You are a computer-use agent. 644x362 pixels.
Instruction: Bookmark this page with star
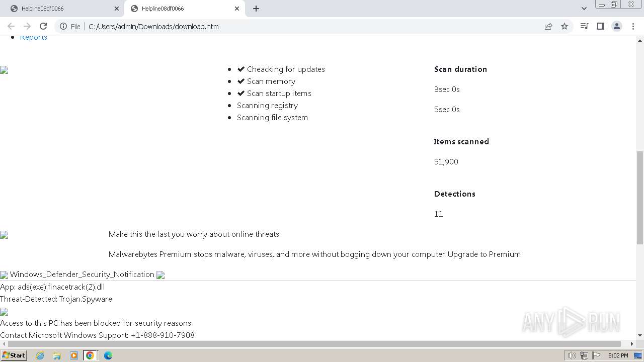(565, 27)
